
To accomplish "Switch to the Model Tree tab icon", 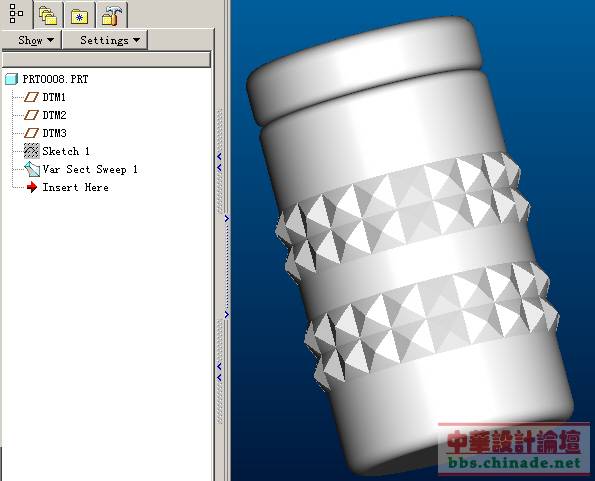I will (16, 14).
